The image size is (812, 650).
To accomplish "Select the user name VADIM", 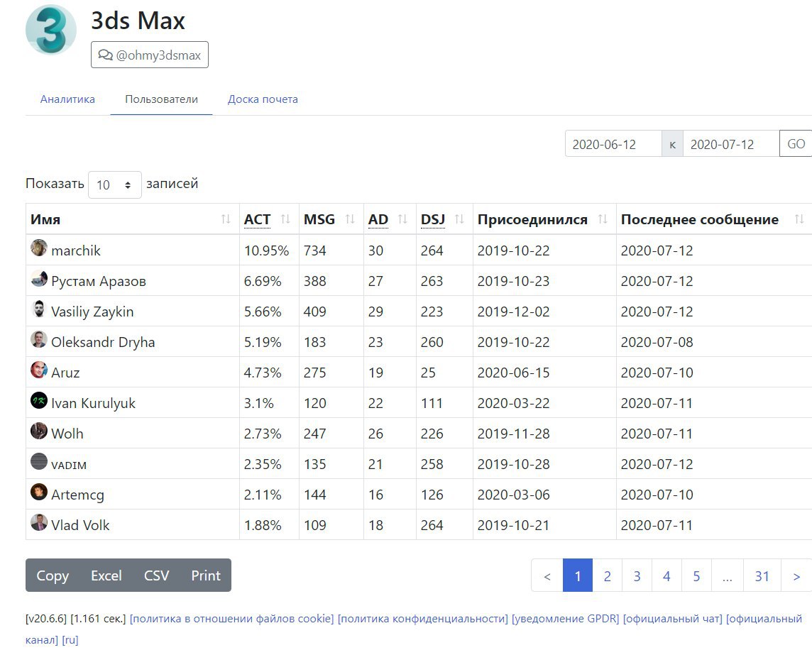I will coord(69,465).
